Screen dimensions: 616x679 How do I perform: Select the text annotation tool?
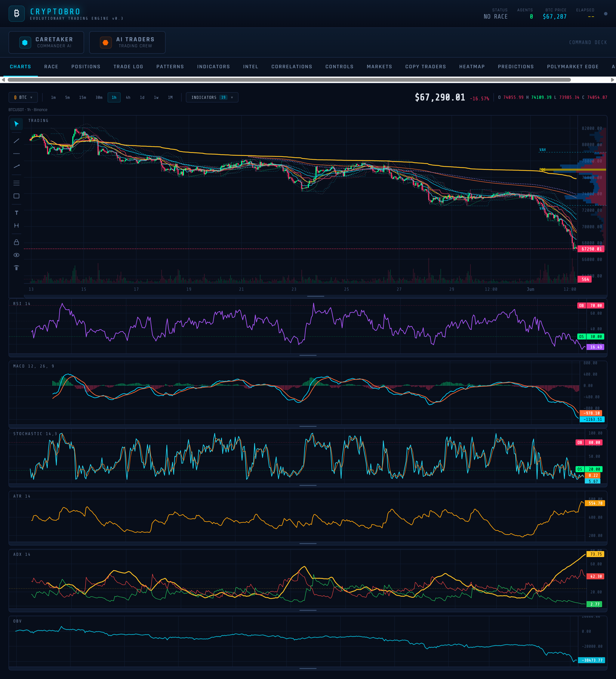point(16,213)
